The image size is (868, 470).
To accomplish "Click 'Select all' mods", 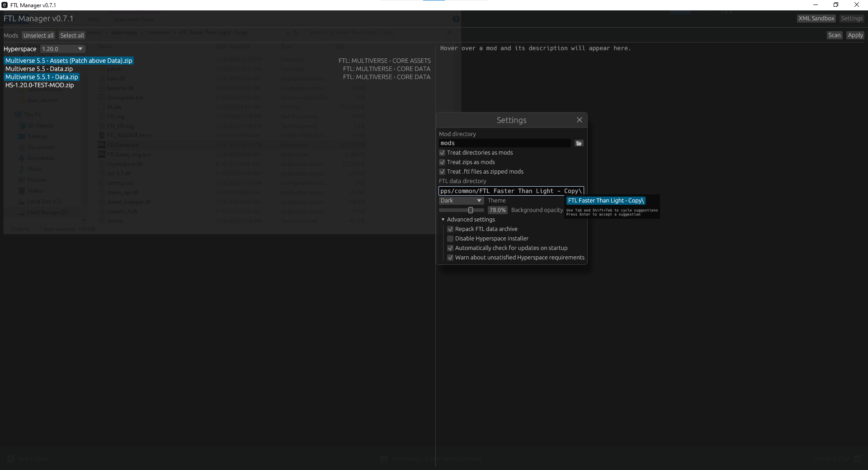I will (x=72, y=35).
